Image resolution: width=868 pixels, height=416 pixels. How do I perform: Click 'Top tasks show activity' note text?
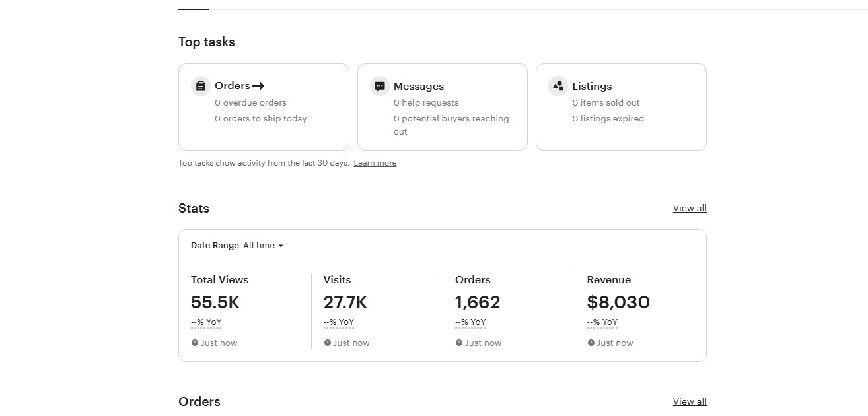(264, 163)
